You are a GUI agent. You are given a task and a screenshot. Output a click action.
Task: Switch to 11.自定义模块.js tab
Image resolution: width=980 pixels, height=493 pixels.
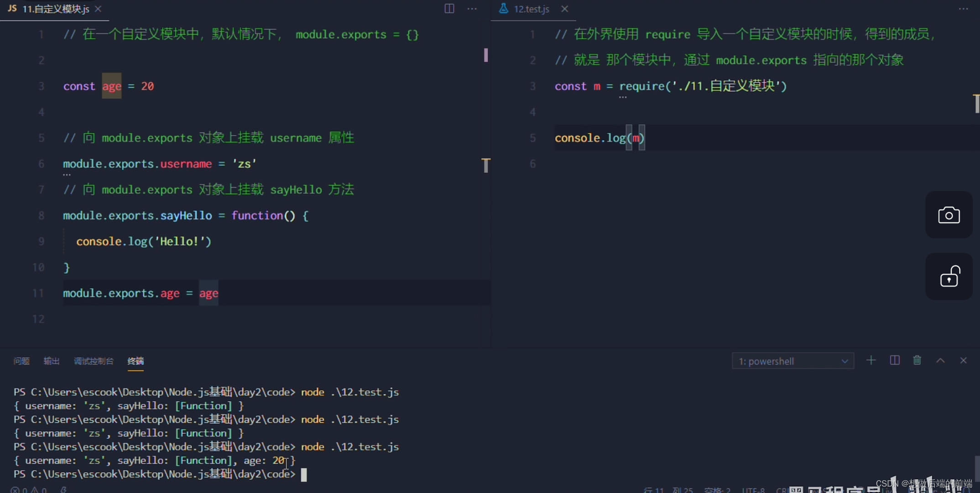click(55, 9)
